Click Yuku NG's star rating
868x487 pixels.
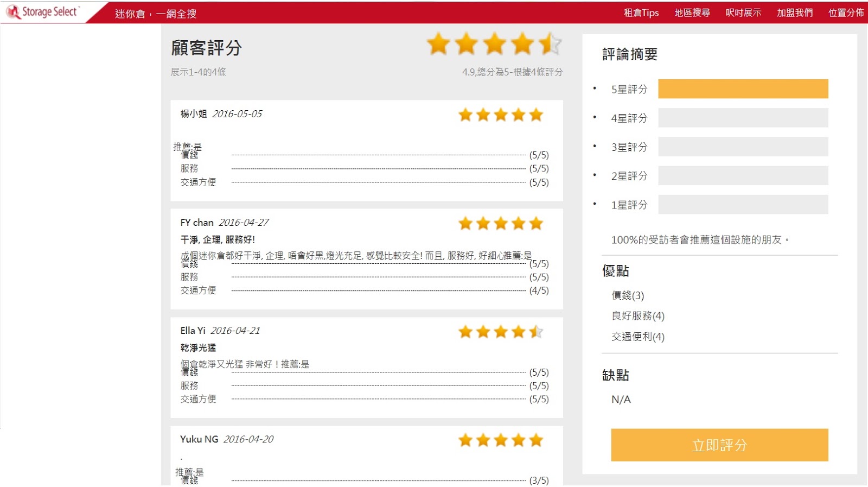tap(500, 440)
